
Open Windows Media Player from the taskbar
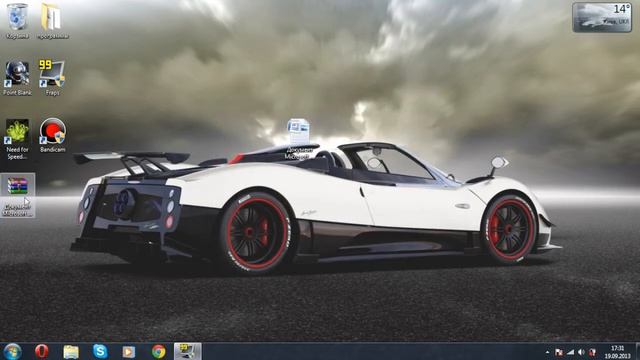[x=129, y=351]
